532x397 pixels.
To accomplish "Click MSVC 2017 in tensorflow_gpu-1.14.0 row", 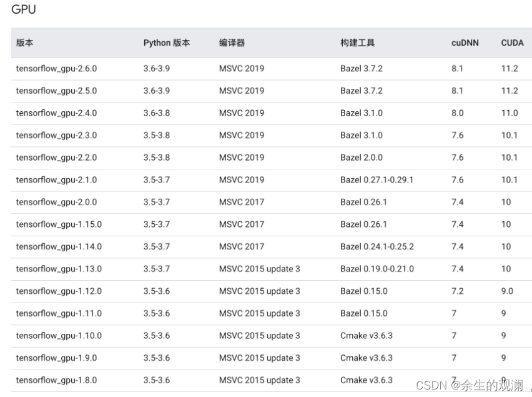I will click(242, 247).
